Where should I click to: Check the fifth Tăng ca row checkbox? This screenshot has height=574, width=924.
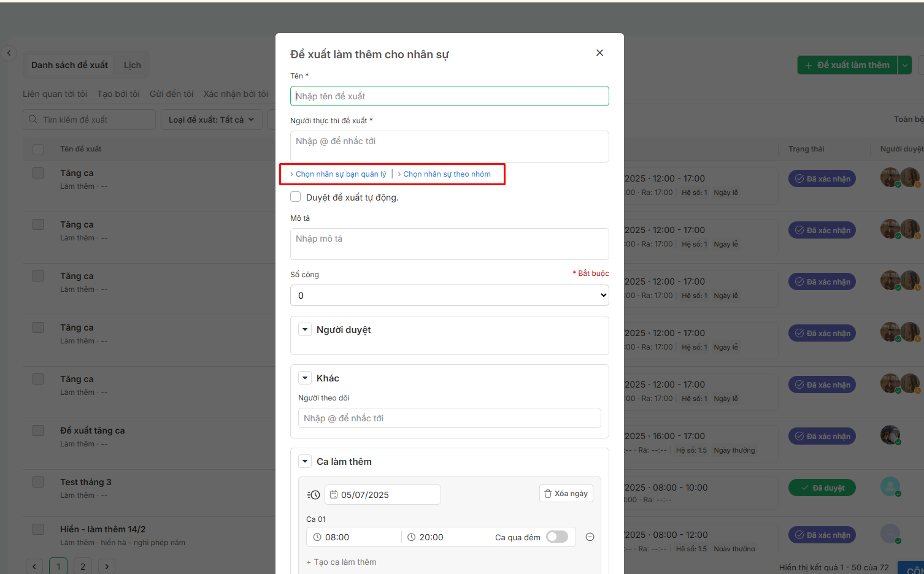38,379
